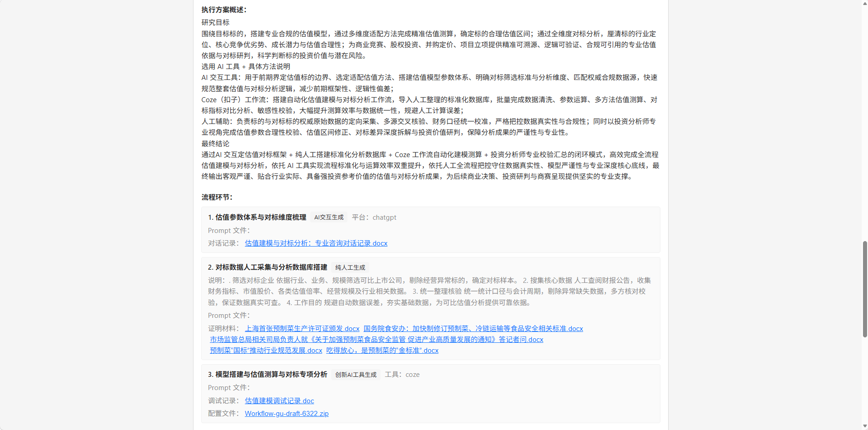This screenshot has height=430, width=868.
Task: Click the scroll down arrow of scrollbar
Action: click(x=865, y=426)
